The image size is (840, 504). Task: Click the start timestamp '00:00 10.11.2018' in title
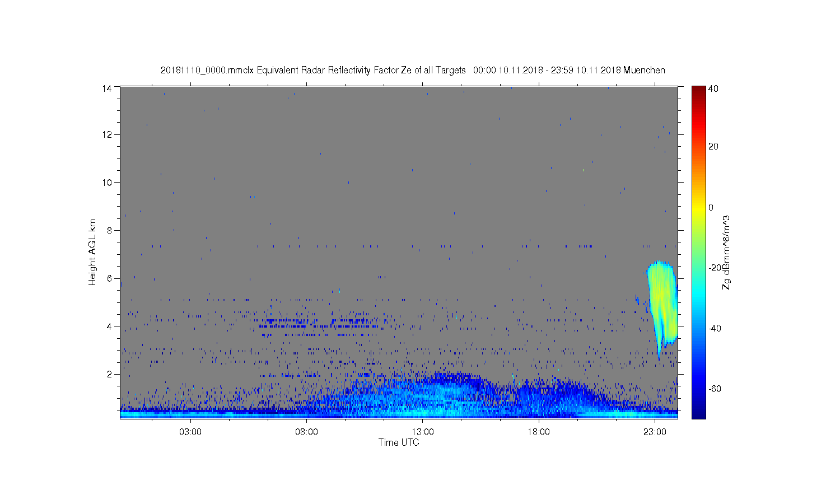(x=508, y=71)
